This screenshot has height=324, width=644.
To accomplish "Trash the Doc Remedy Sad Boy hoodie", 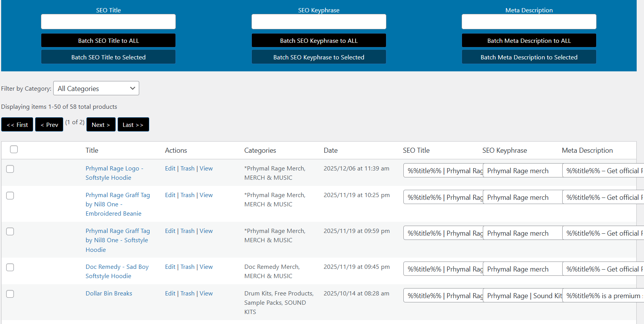I will (187, 267).
